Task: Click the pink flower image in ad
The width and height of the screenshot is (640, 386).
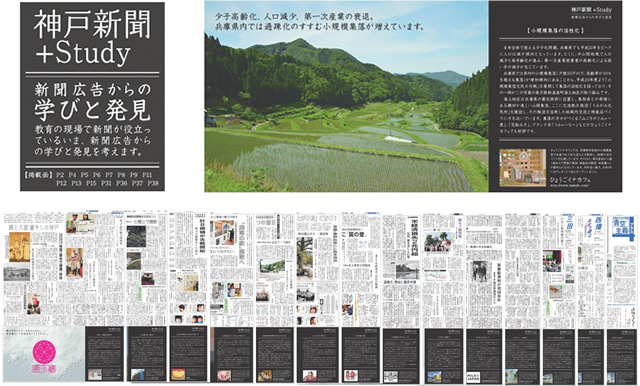Action: 224,375
